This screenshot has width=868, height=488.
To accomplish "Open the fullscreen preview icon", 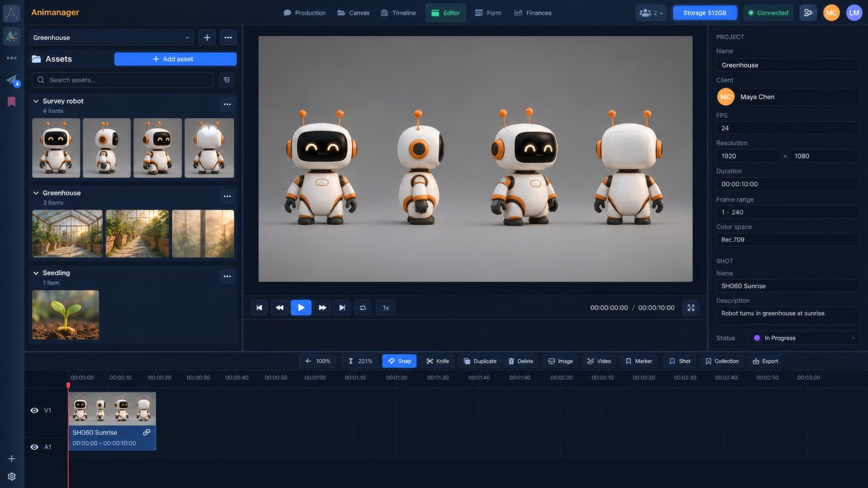I will click(x=691, y=308).
